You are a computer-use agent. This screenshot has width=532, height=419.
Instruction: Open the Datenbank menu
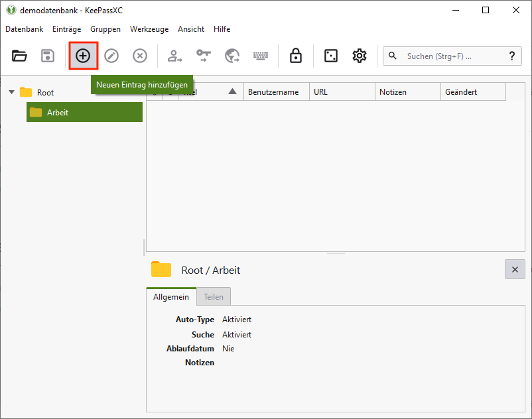click(25, 29)
